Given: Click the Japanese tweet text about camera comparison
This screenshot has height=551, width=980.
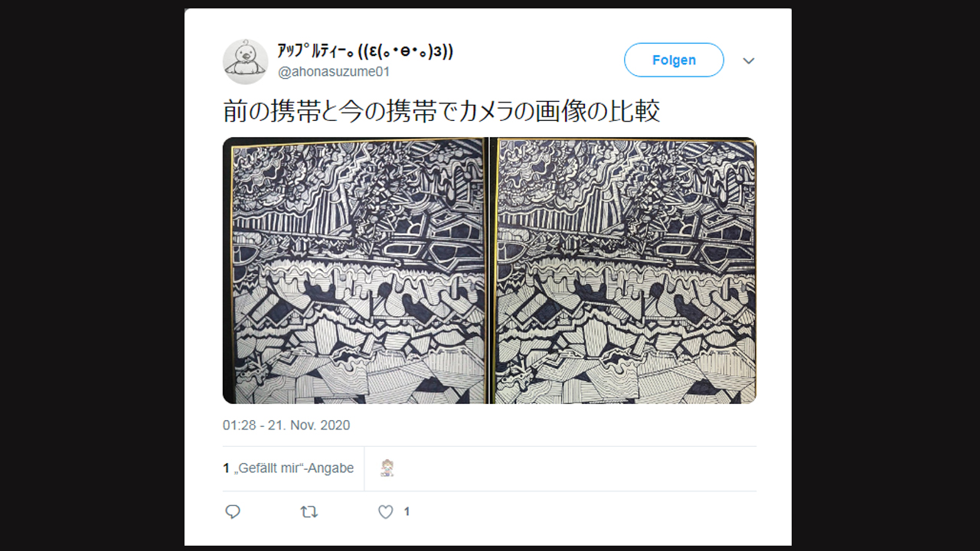Looking at the screenshot, I should [x=441, y=112].
